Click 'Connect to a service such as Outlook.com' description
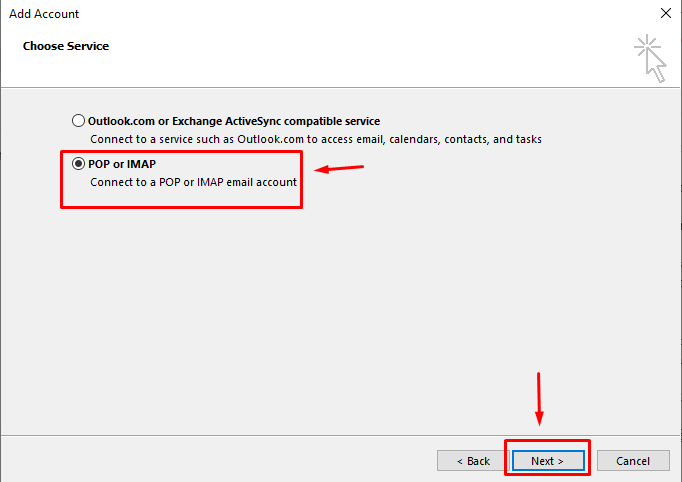 (x=316, y=139)
